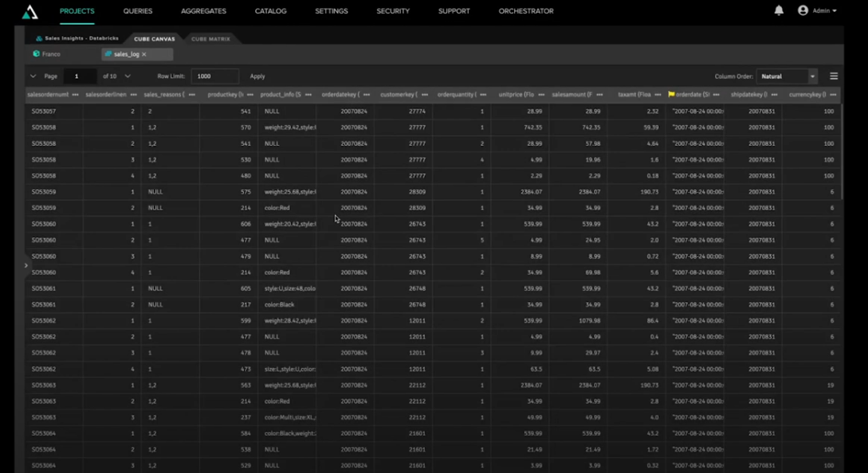
Task: Open options for product_info column
Action: click(308, 95)
